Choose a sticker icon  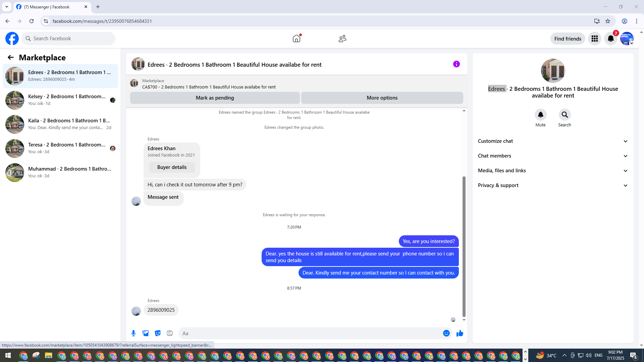(x=158, y=333)
